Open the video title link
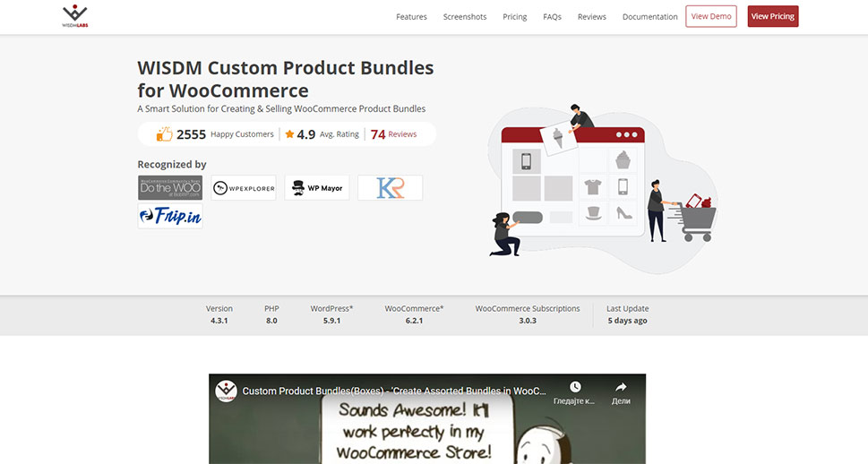 point(394,391)
